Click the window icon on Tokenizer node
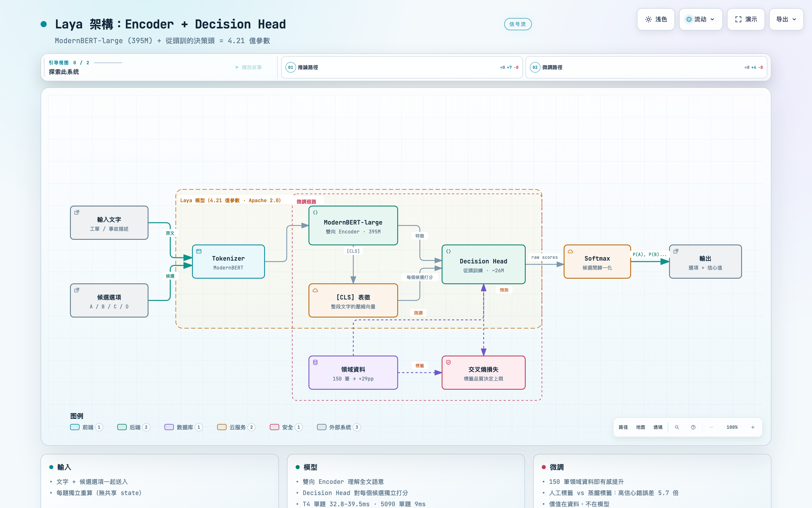The width and height of the screenshot is (812, 508). coord(199,251)
